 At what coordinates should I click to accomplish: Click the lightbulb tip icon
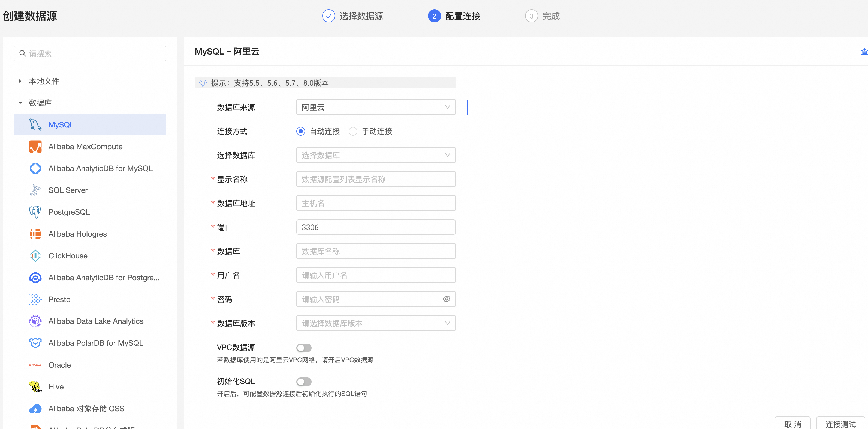pos(203,83)
